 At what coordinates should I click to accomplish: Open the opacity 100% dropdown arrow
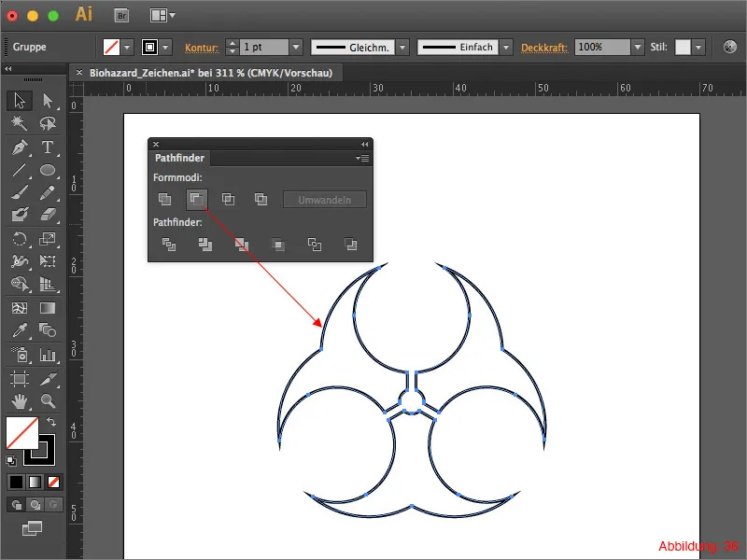pos(638,48)
